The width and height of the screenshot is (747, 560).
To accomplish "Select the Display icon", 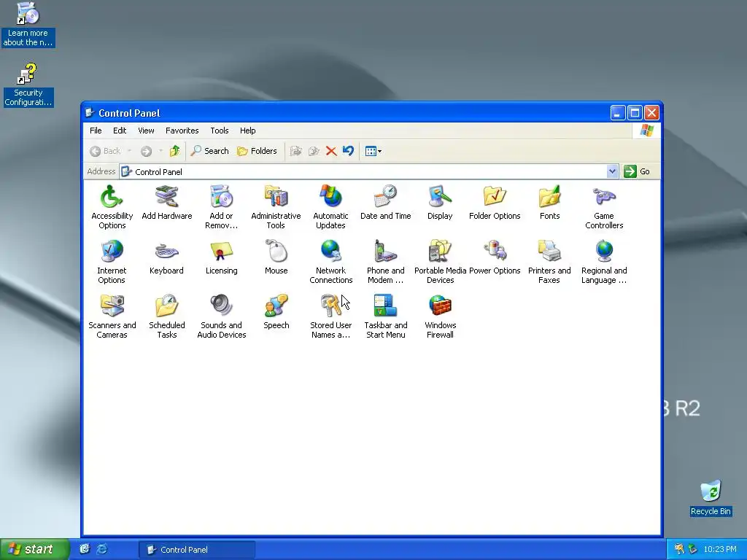I will pyautogui.click(x=440, y=203).
